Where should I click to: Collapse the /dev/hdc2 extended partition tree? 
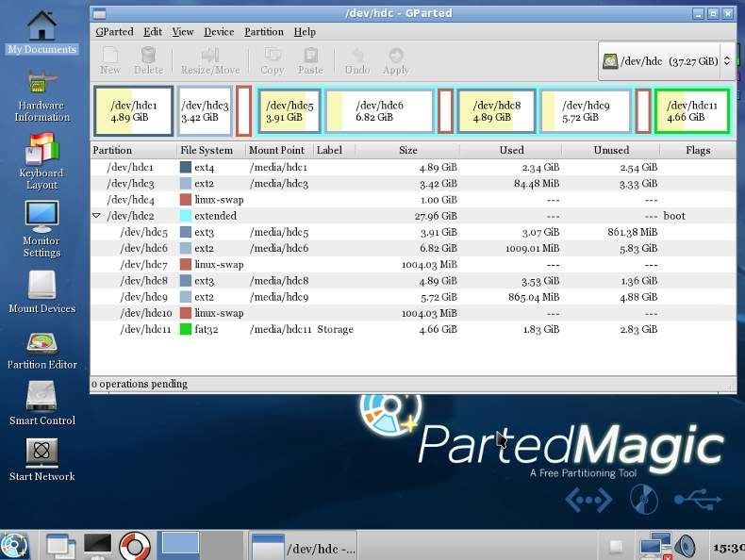point(96,216)
